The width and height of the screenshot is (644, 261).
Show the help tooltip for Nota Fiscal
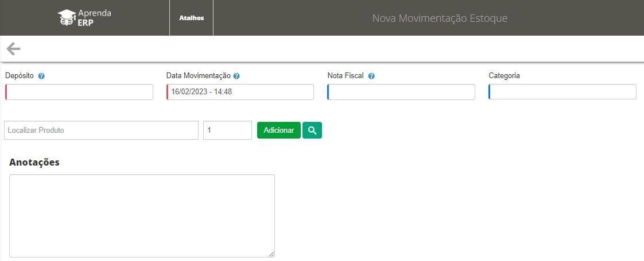pyautogui.click(x=371, y=76)
